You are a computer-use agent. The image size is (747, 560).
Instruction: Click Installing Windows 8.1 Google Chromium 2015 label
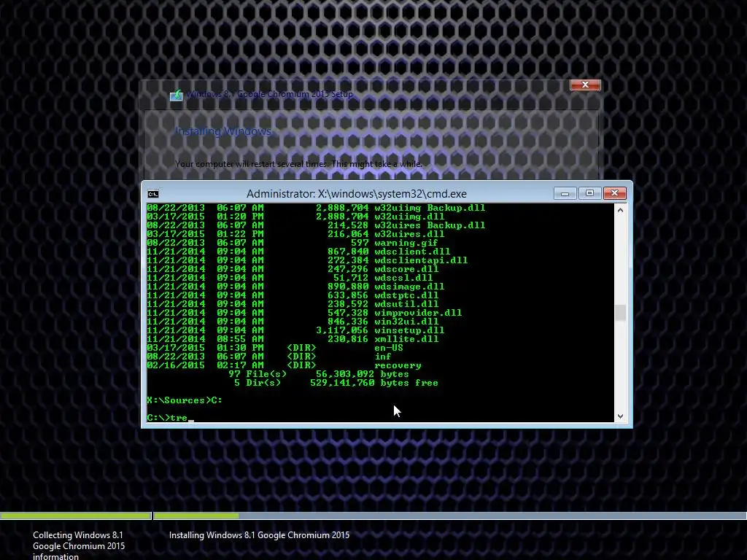point(259,535)
